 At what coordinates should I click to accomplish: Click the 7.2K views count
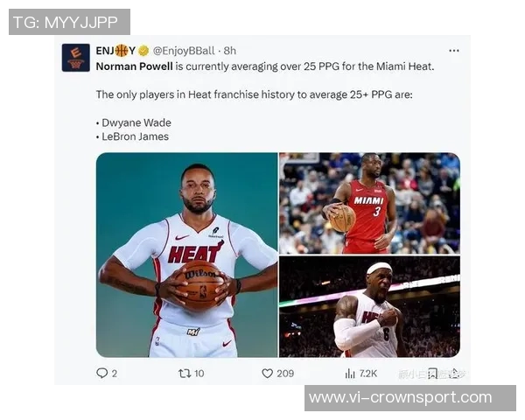[368, 374]
